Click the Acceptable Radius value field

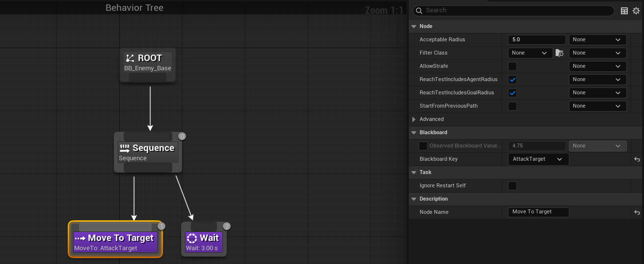537,39
